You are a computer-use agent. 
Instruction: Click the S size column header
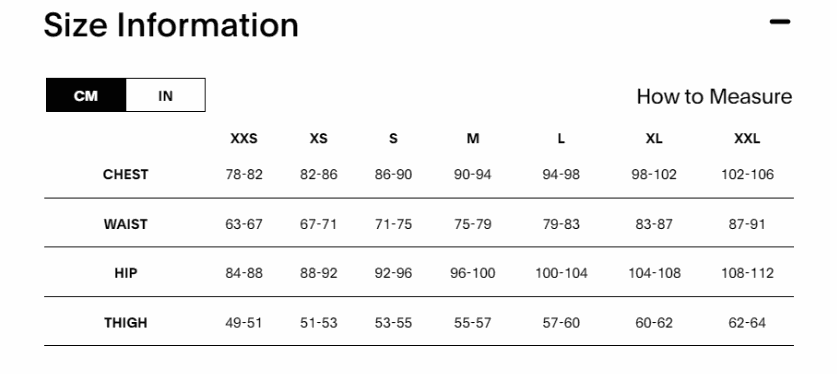click(393, 139)
